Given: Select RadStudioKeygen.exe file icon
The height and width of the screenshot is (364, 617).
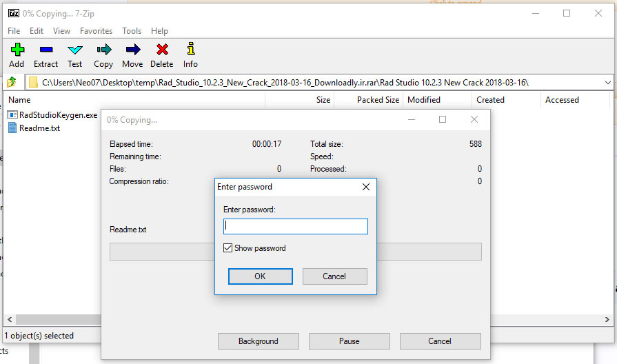Looking at the screenshot, I should [12, 115].
